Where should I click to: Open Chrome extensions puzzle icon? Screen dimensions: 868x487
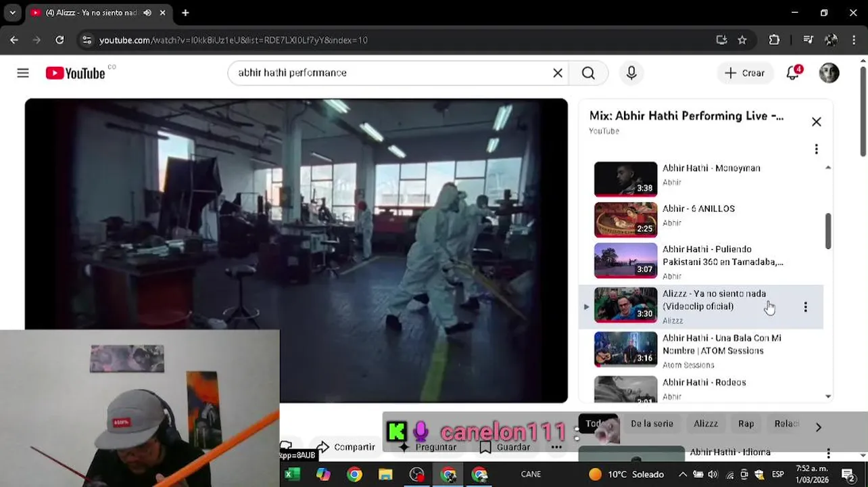point(775,41)
